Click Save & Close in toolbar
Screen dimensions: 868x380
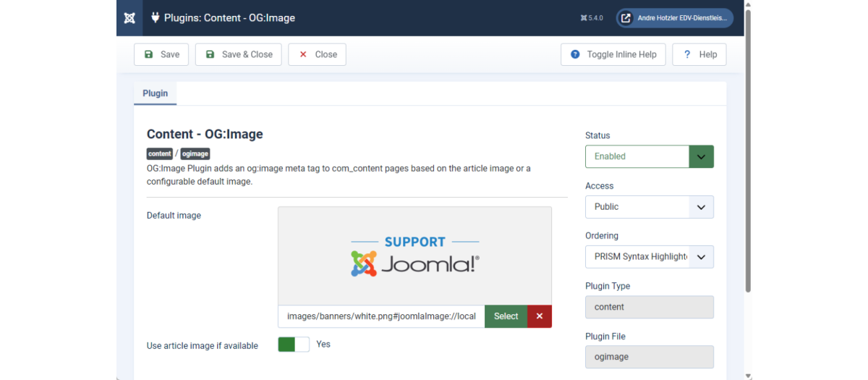pos(238,54)
